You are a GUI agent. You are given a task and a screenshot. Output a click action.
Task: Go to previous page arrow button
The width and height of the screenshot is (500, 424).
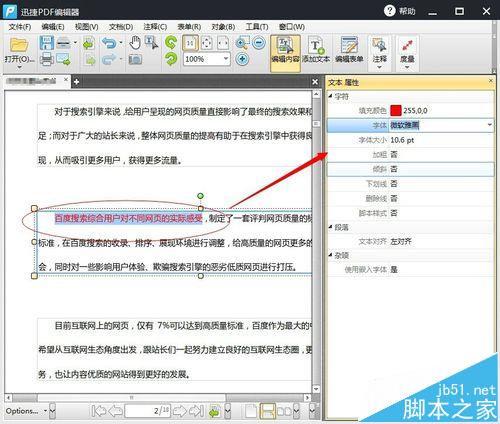point(115,411)
